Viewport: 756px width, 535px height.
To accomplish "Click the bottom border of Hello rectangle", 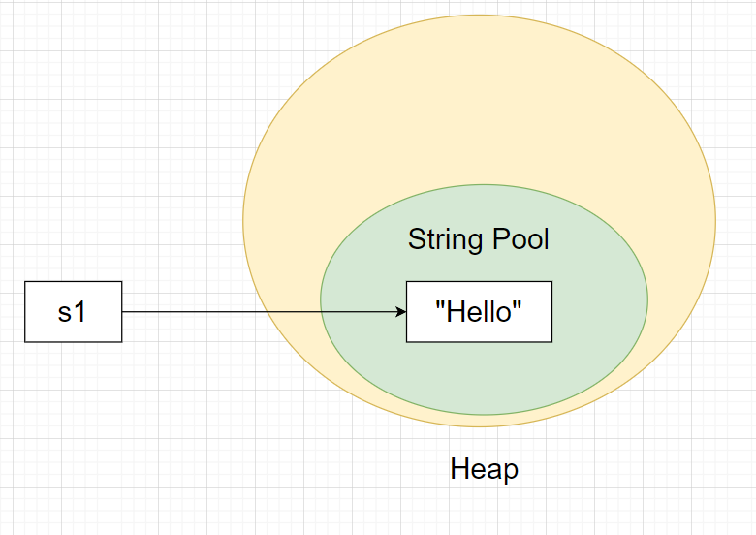I will pos(479,341).
